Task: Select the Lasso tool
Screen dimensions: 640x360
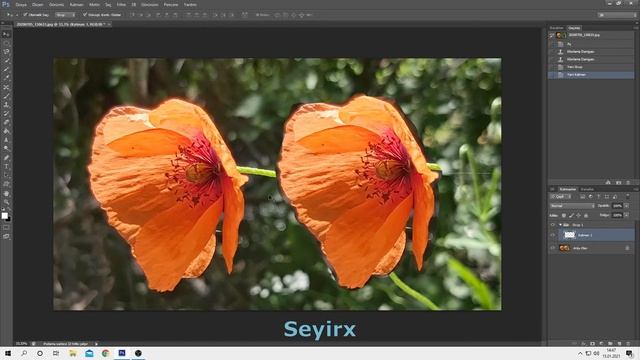Action: pyautogui.click(x=6, y=52)
